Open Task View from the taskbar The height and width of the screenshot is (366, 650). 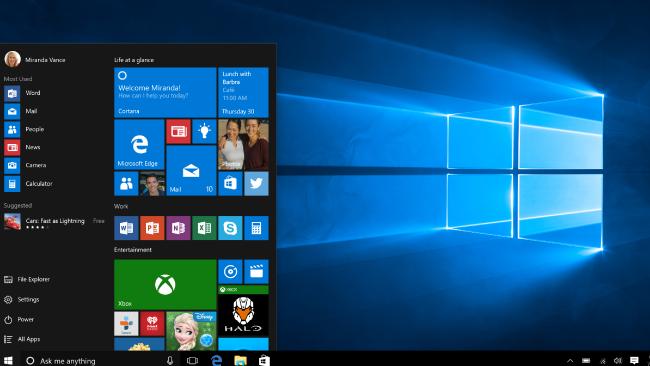(192, 361)
